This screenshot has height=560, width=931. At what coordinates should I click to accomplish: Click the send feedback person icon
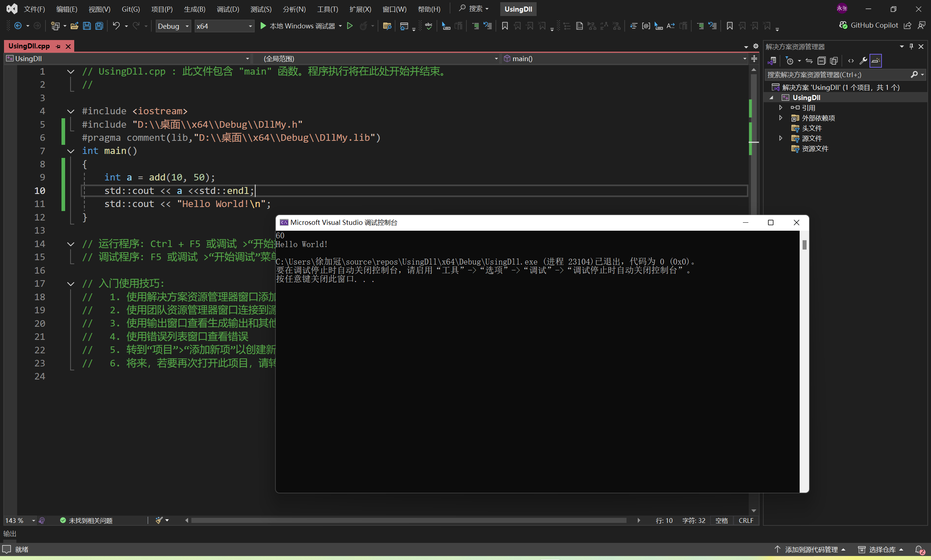(921, 25)
